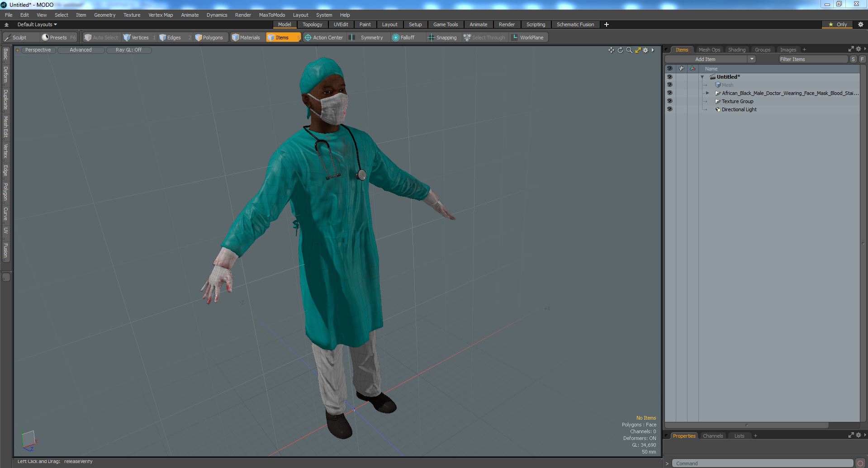Open the Advanced shading style dropdown
This screenshot has width=868, height=468.
pyautogui.click(x=81, y=50)
